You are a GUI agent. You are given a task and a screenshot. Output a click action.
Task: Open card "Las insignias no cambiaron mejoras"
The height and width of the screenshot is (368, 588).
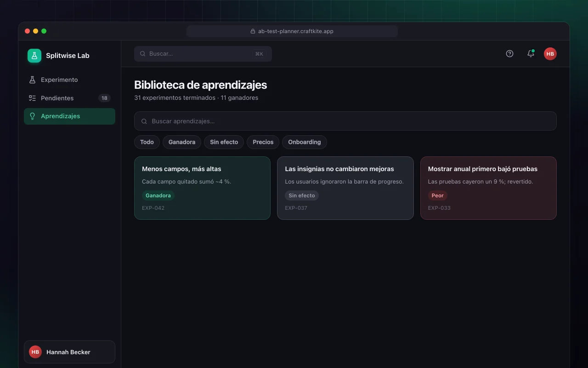345,188
